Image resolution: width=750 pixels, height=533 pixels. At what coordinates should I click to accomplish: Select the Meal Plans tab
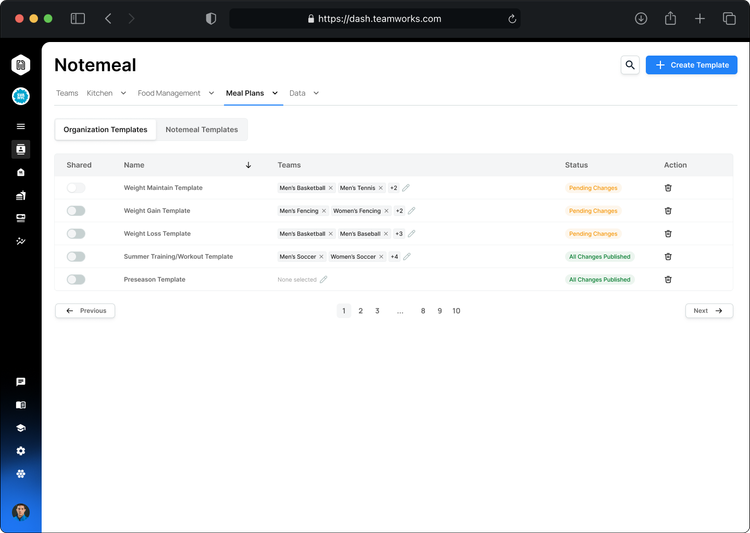pos(245,93)
